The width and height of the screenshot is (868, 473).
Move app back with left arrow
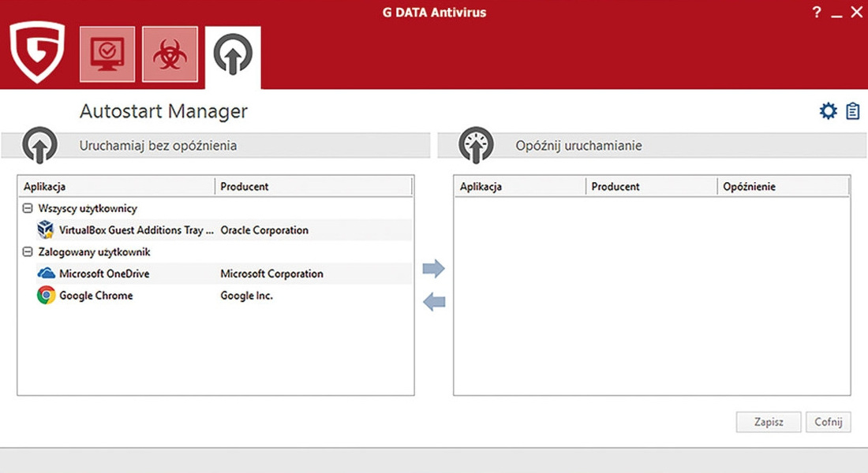(433, 302)
